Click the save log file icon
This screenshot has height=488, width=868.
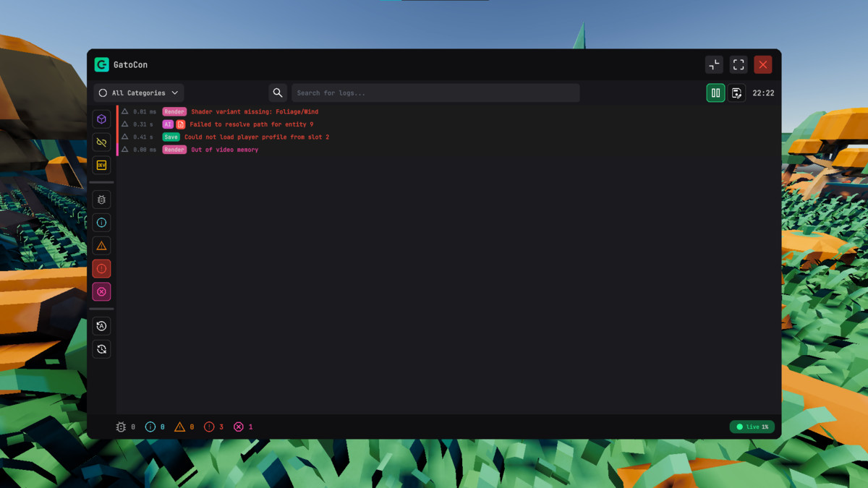pyautogui.click(x=737, y=93)
